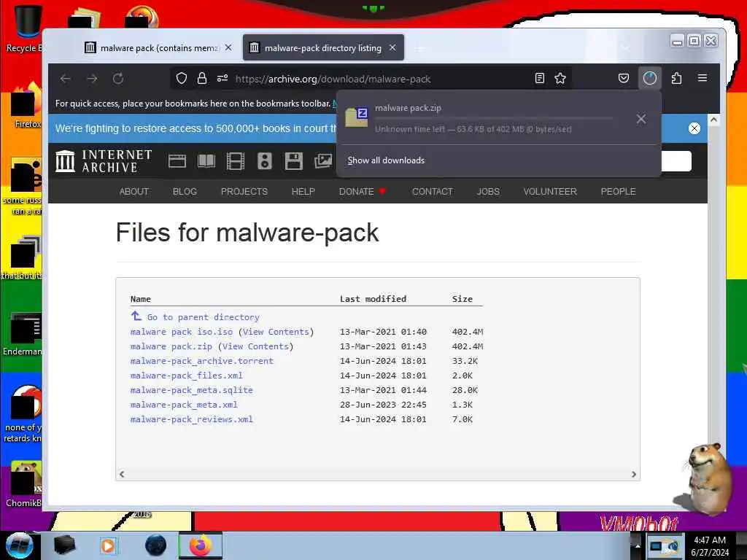Viewport: 747px width, 560px height.
Task: Open malware-pack_archive.torrent link
Action: tap(202, 361)
